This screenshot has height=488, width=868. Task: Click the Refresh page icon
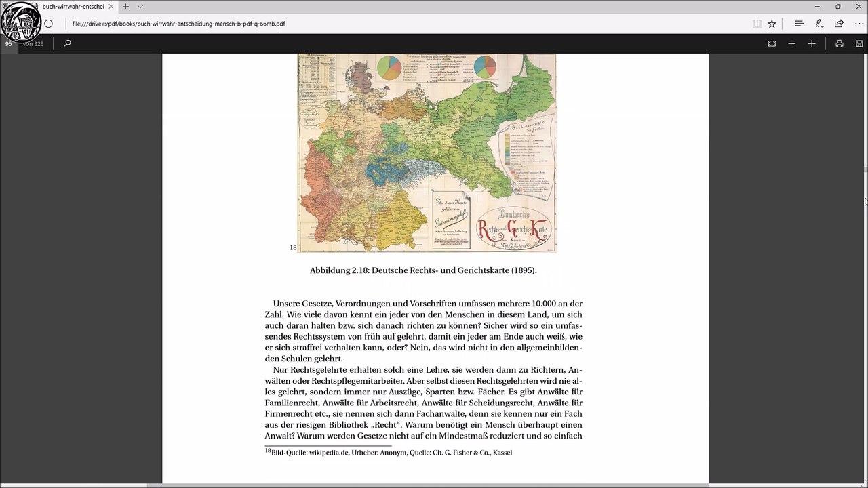point(48,24)
